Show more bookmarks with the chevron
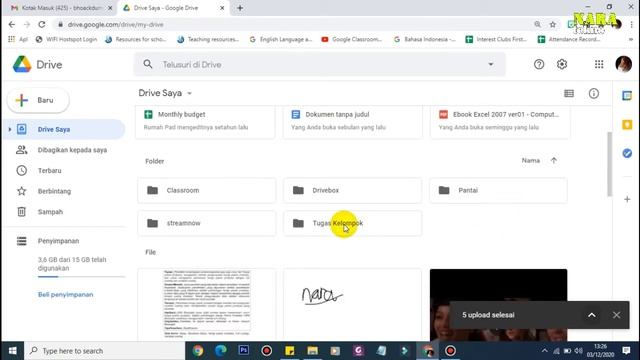The height and width of the screenshot is (360, 640). point(631,39)
